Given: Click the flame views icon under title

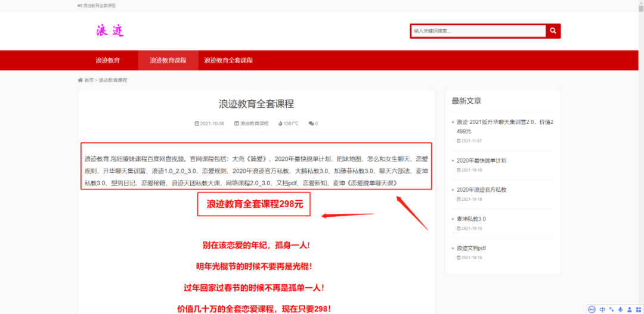Looking at the screenshot, I should click(x=280, y=123).
